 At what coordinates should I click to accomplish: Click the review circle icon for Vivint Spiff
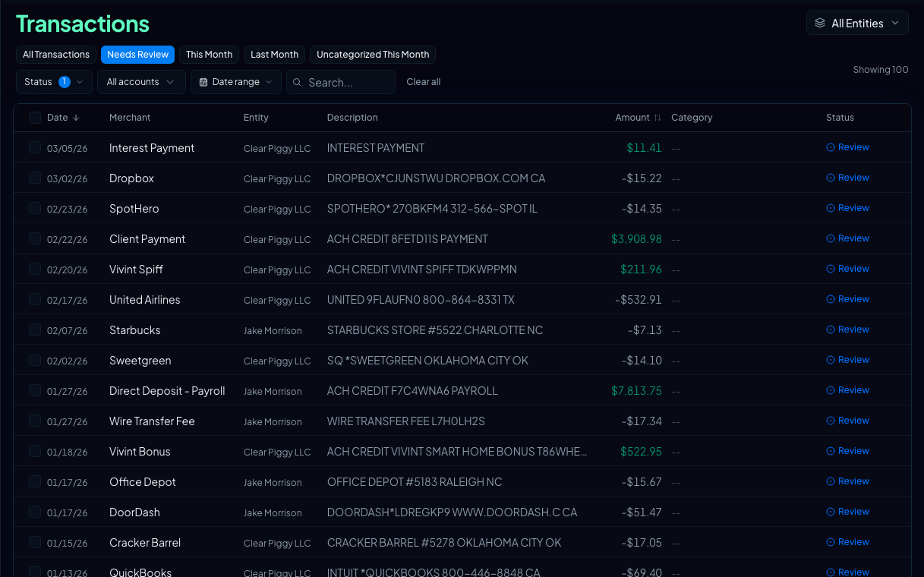tap(831, 269)
